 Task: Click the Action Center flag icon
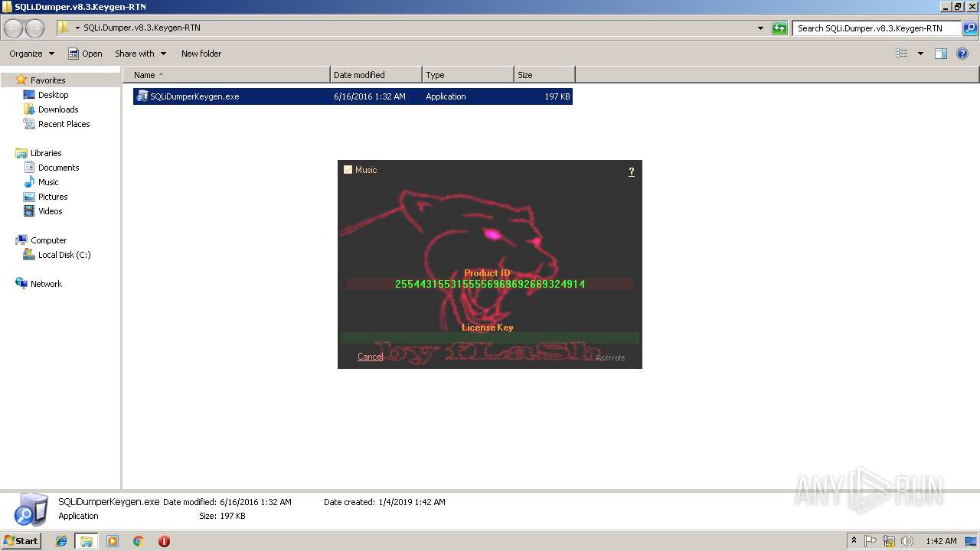point(871,541)
